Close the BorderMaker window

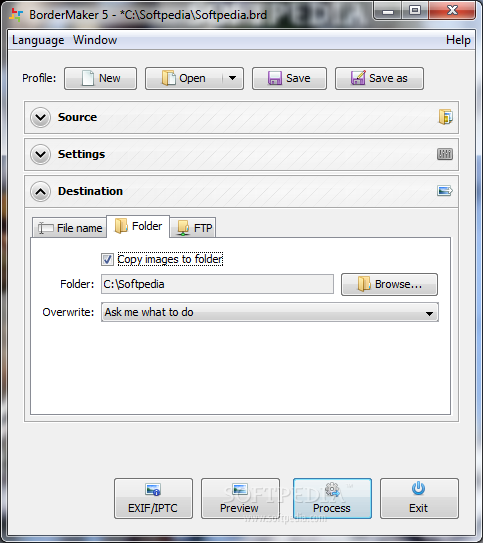452,10
